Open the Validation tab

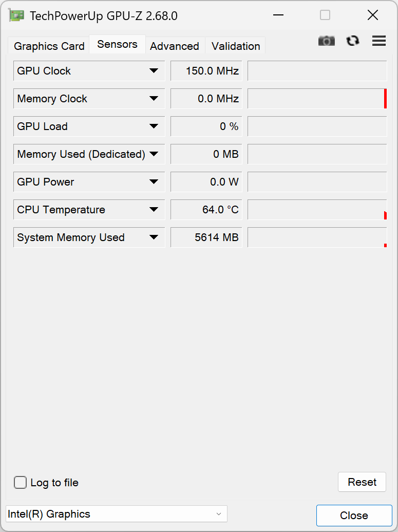tap(236, 46)
